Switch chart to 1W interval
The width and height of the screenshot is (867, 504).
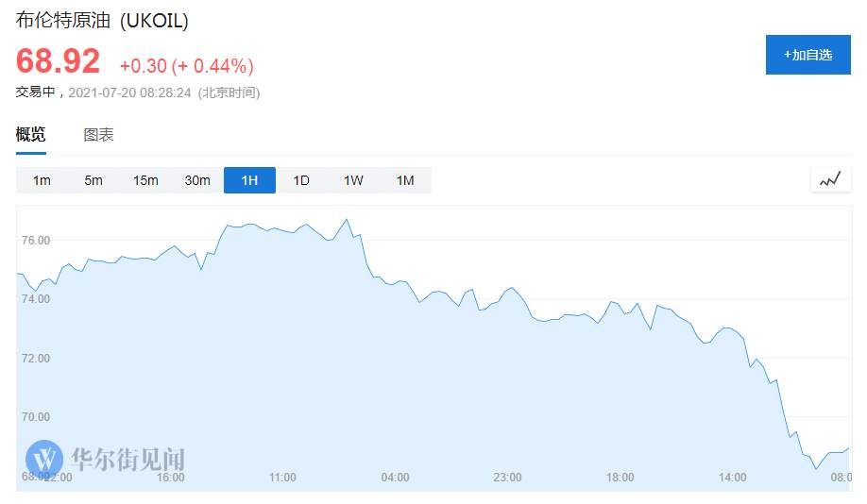click(x=353, y=180)
